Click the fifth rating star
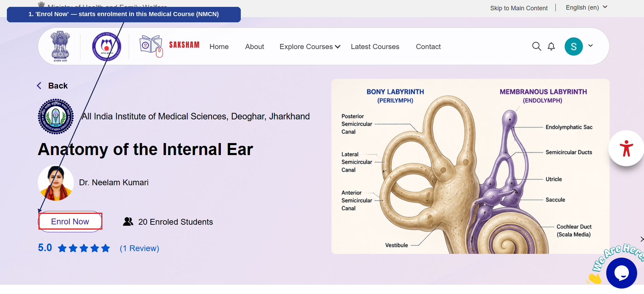The height and width of the screenshot is (294, 644). 105,248
